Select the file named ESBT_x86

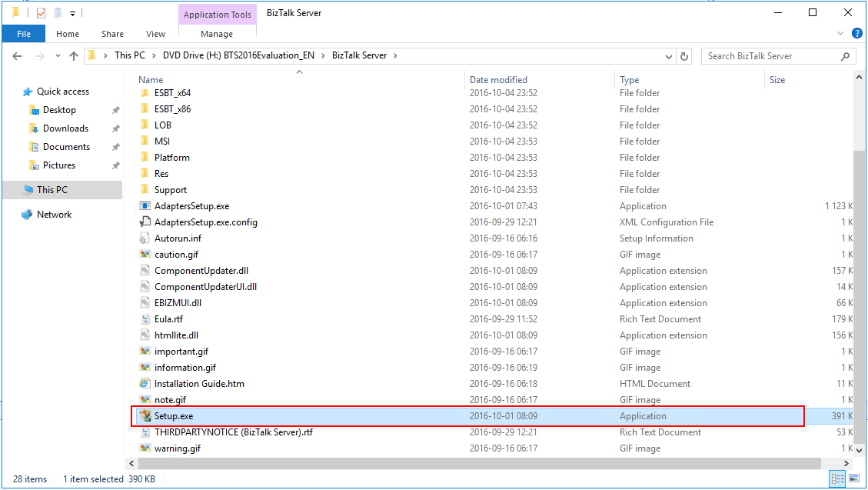(173, 108)
